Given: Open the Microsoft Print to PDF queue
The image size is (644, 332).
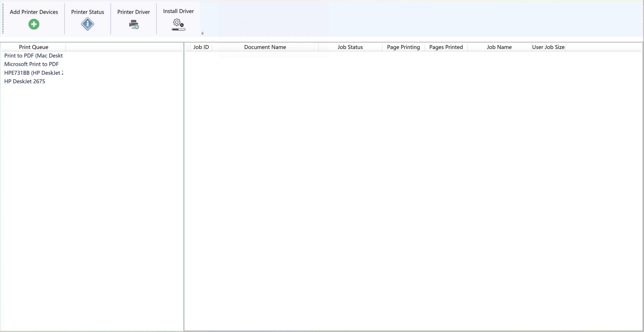Looking at the screenshot, I should [31, 64].
